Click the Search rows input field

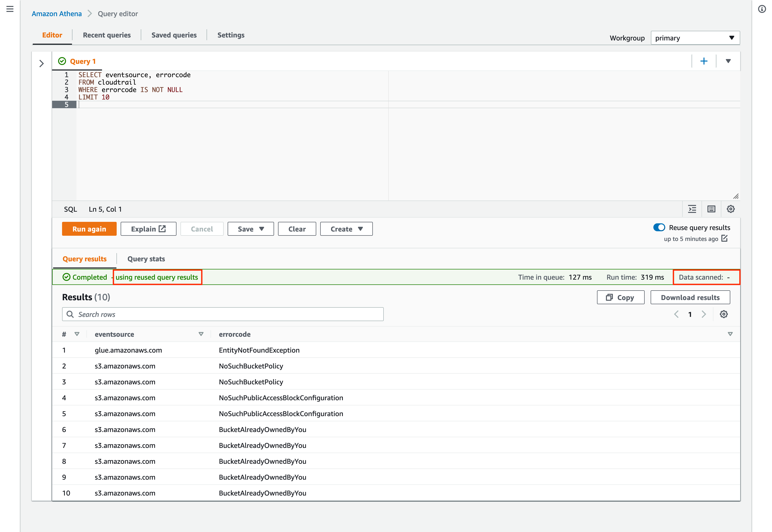222,314
